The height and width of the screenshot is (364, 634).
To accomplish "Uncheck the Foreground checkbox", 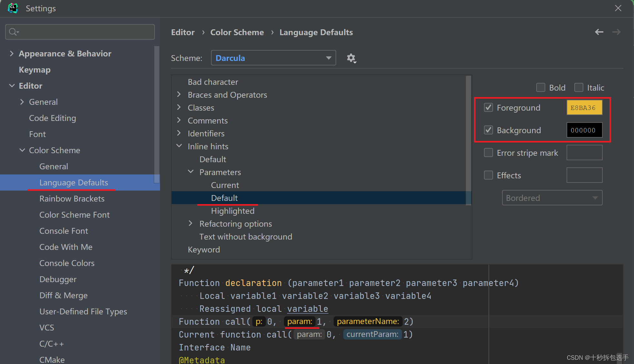I will coord(488,107).
